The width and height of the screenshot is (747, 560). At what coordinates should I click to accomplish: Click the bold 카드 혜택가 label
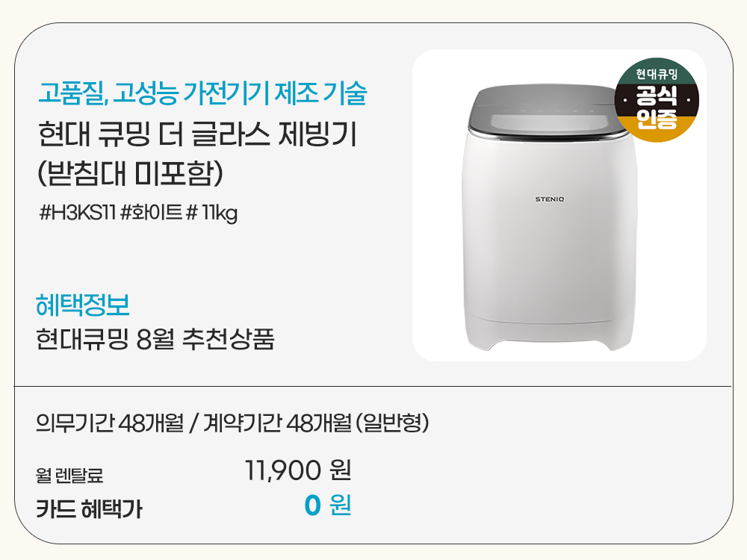click(89, 510)
